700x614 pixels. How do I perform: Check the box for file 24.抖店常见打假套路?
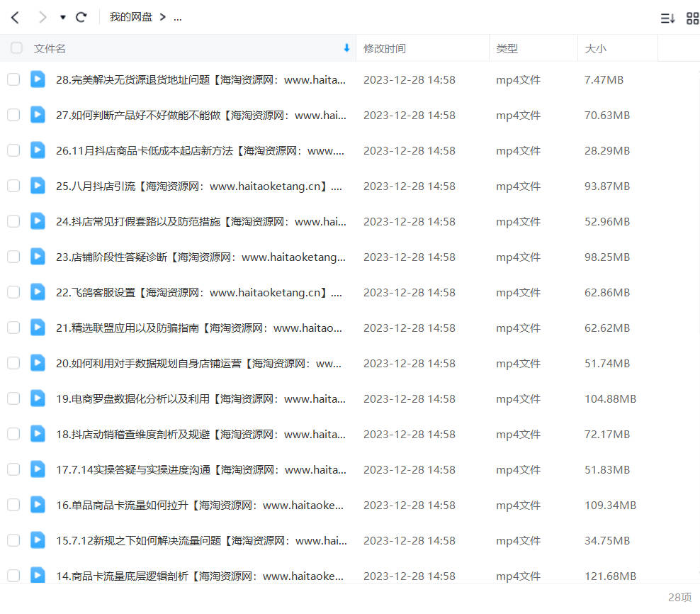coord(14,221)
